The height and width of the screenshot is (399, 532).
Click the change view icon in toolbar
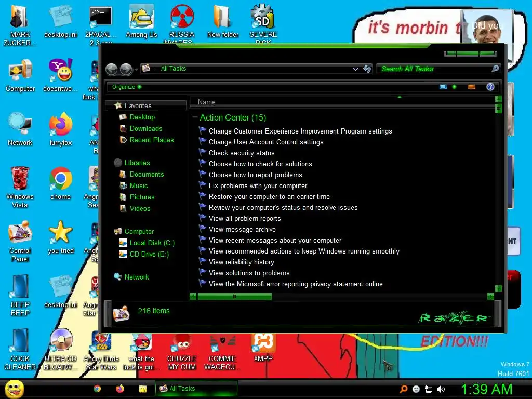443,87
